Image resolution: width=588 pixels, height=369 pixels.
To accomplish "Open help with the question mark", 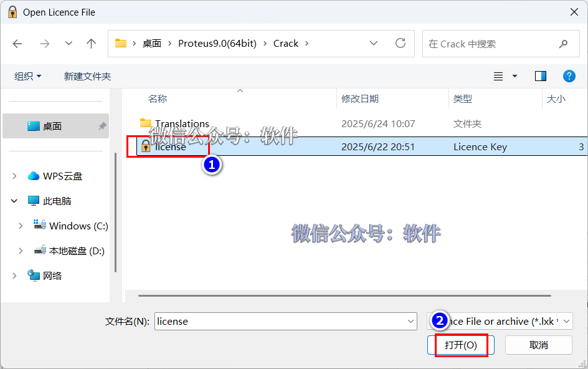I will click(x=569, y=76).
